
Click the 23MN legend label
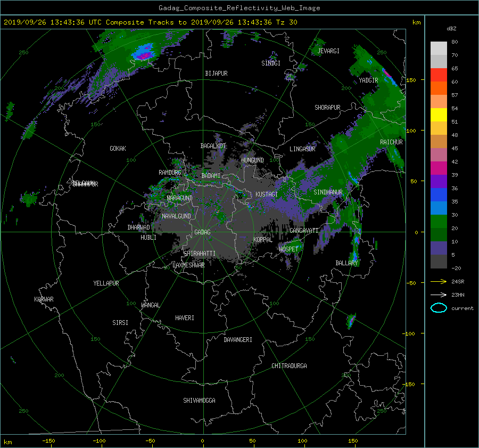pyautogui.click(x=458, y=295)
